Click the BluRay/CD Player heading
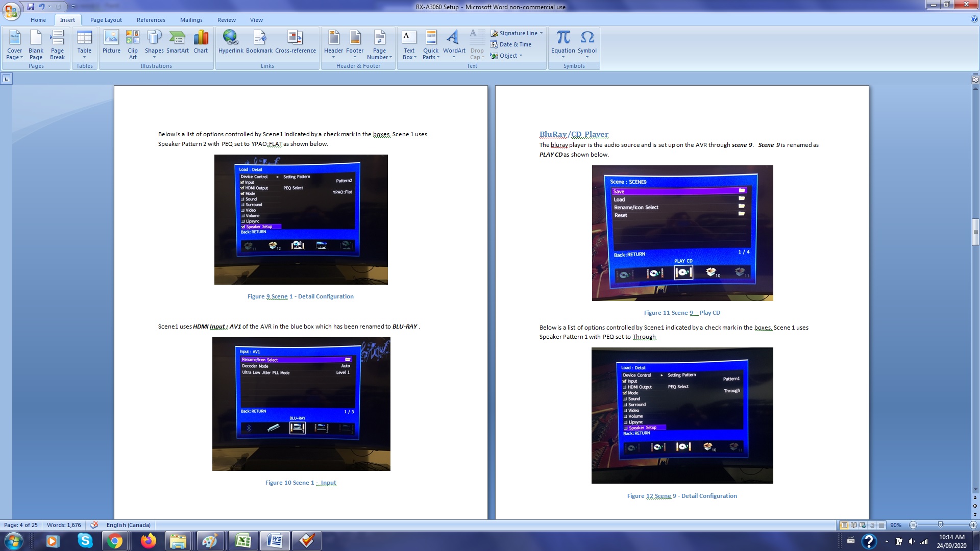The width and height of the screenshot is (980, 551). [574, 134]
